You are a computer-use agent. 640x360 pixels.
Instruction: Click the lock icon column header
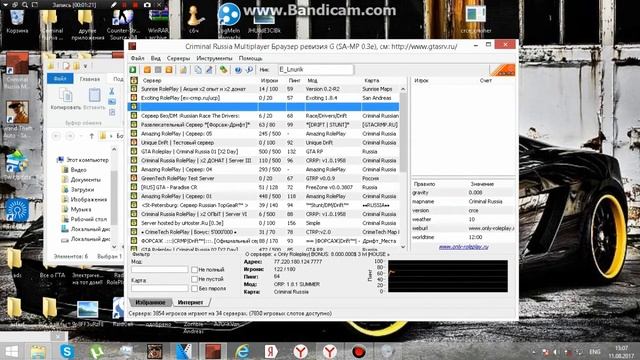pyautogui.click(x=134, y=80)
